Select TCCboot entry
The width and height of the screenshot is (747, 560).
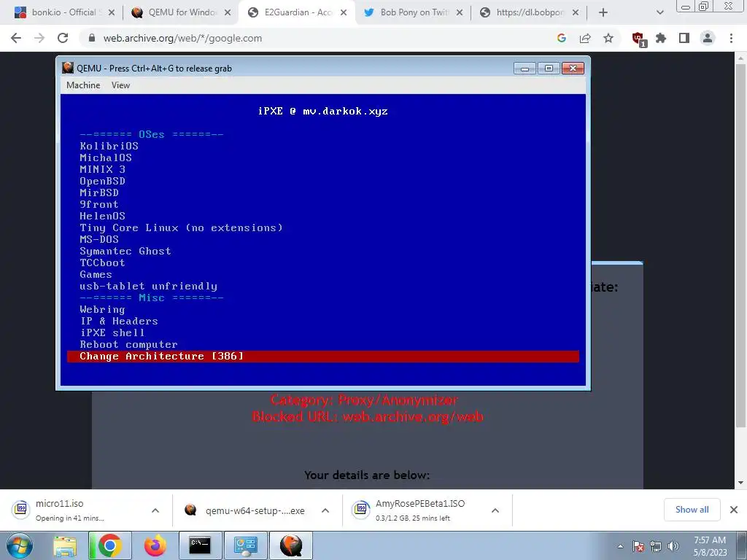102,262
